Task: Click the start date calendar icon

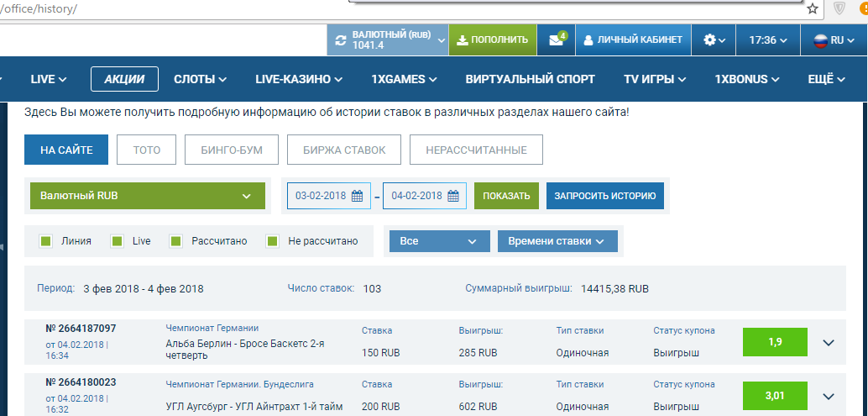Action: (x=357, y=196)
